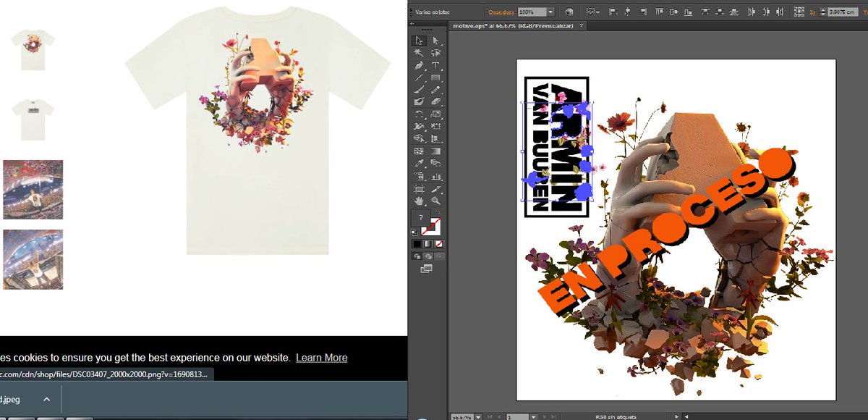Select the third product photo thumbnail

pyautogui.click(x=33, y=190)
